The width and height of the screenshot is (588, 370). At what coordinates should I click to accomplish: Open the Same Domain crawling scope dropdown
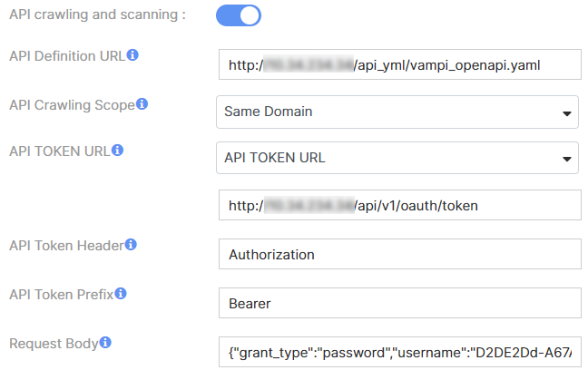[397, 112]
